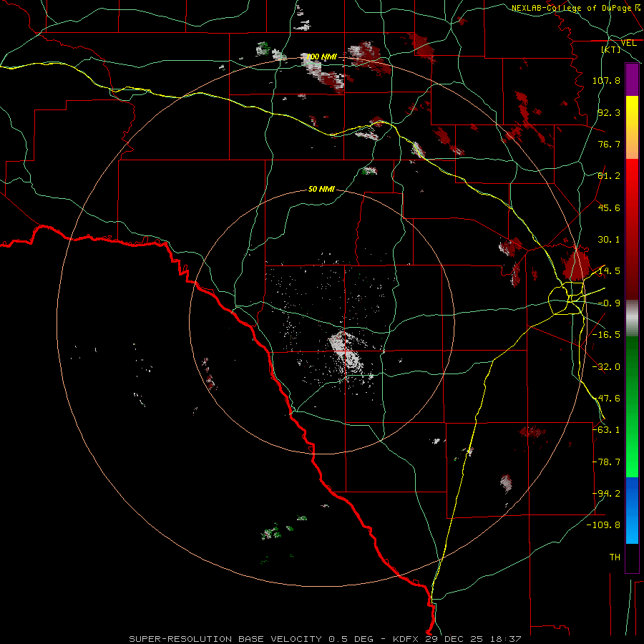Select the 50 NMI range ring label
644x644 pixels.
pos(321,190)
